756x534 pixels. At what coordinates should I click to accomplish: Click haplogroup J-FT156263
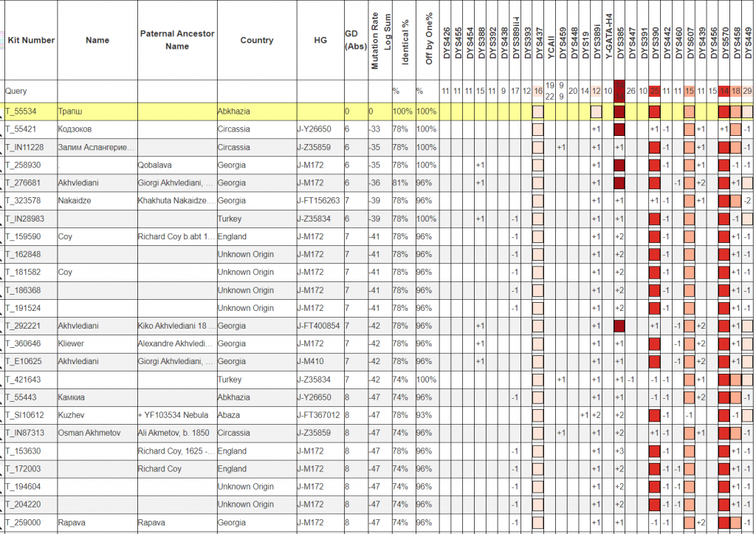pos(318,201)
